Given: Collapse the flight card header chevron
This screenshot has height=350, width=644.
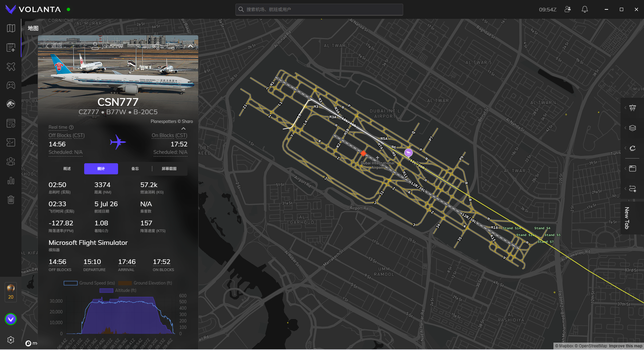Looking at the screenshot, I should pyautogui.click(x=190, y=46).
